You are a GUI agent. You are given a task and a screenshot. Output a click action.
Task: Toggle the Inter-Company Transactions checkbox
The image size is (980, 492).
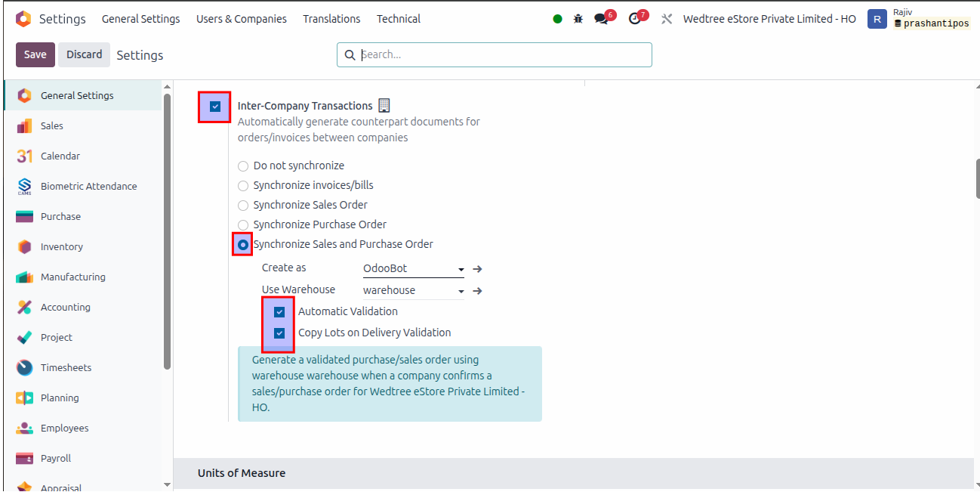(x=215, y=107)
